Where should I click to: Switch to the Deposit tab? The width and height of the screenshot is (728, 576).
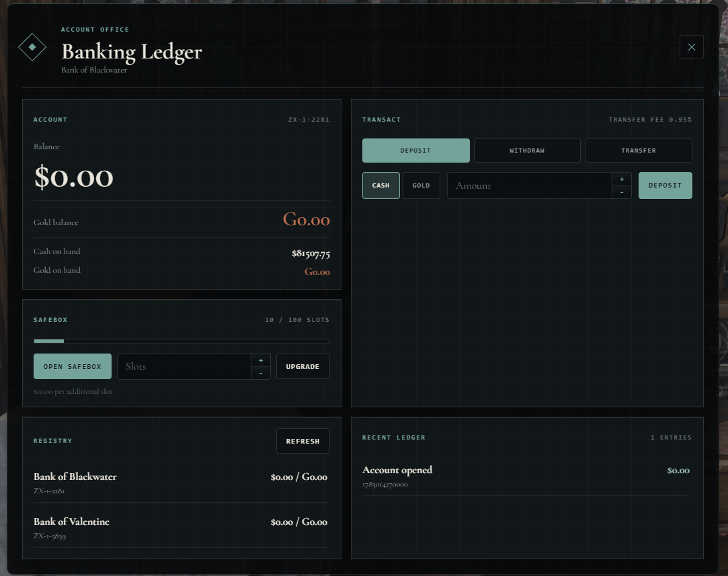pyautogui.click(x=415, y=151)
